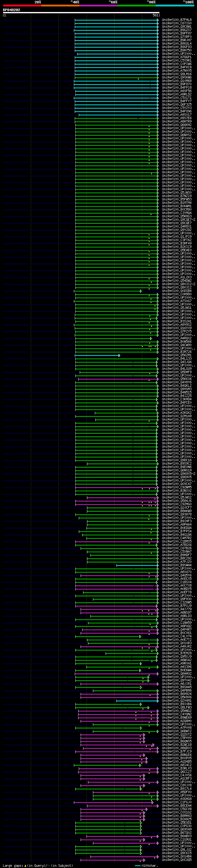Select hit label UniRef100_Q6F325
This screenshot has height=868, width=197.
point(177,104)
